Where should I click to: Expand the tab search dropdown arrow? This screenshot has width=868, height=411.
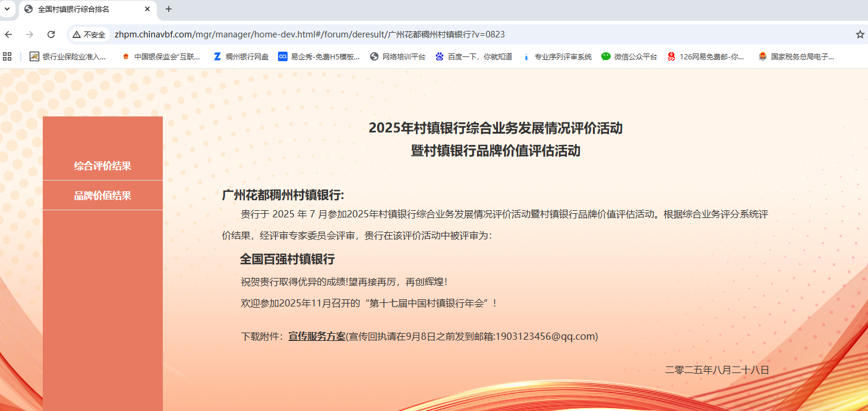click(x=7, y=9)
